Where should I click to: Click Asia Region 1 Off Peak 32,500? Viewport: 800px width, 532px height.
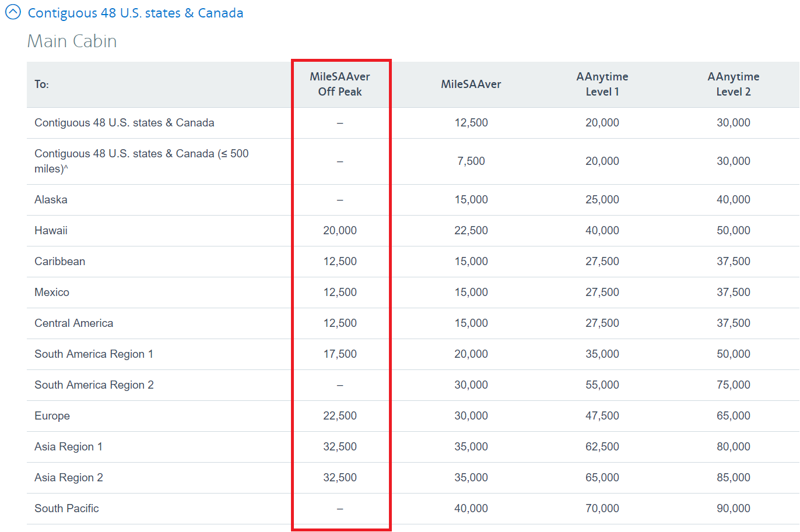pos(340,447)
